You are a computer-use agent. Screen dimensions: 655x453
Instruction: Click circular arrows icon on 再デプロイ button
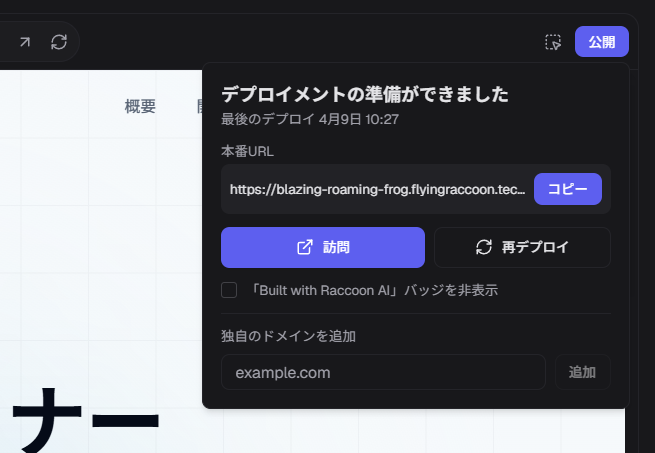tap(484, 247)
